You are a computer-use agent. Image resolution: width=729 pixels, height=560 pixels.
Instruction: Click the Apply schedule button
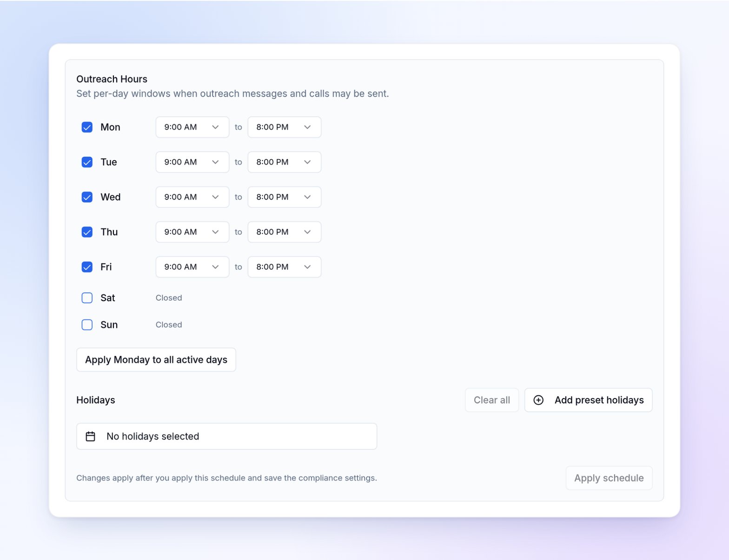pos(609,478)
